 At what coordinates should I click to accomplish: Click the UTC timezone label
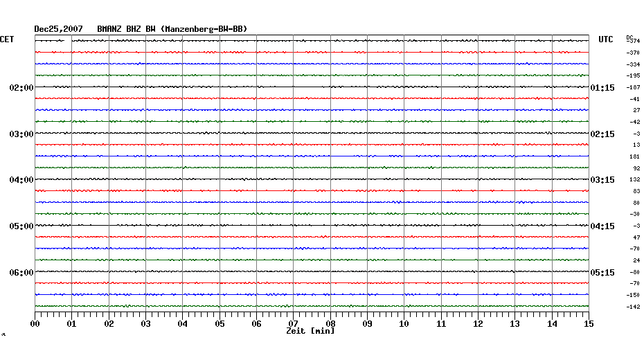click(606, 39)
